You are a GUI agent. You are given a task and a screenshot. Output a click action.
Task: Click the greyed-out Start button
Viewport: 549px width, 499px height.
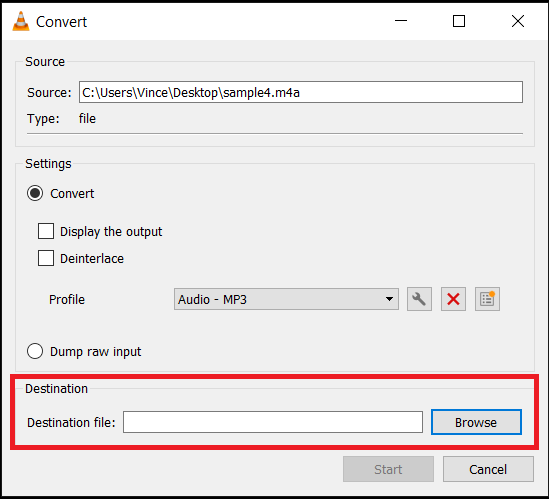(x=388, y=469)
